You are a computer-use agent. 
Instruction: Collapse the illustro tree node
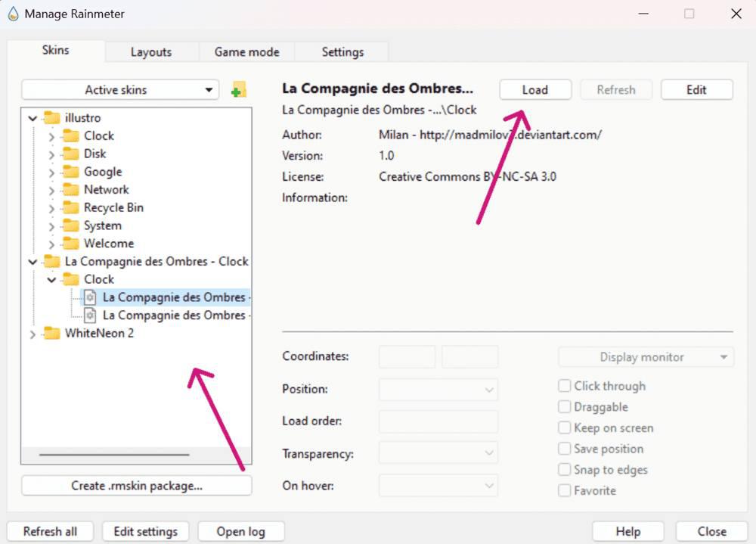33,118
